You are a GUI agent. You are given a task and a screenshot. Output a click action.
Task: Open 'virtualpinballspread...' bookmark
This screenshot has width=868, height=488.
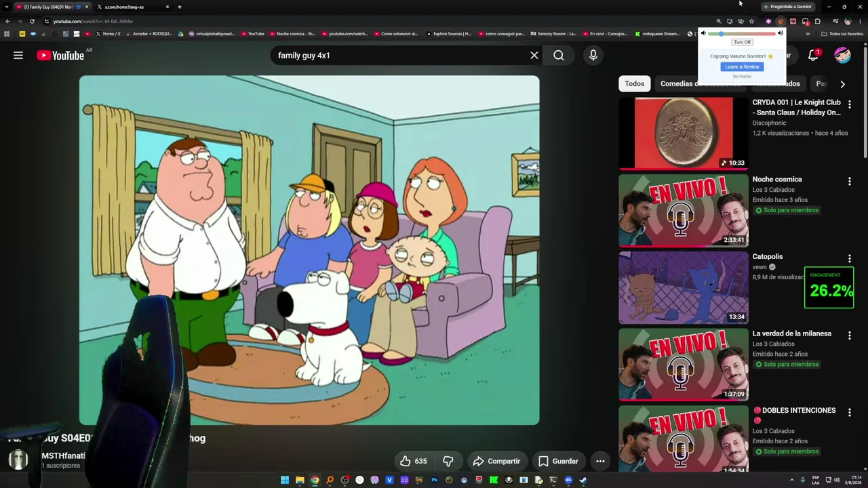click(x=211, y=34)
